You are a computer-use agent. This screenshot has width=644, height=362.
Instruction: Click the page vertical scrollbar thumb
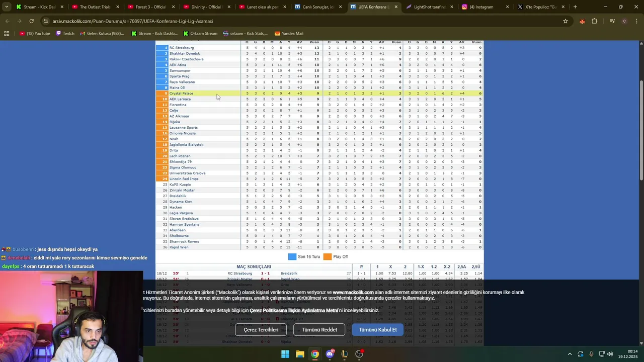(x=641, y=131)
